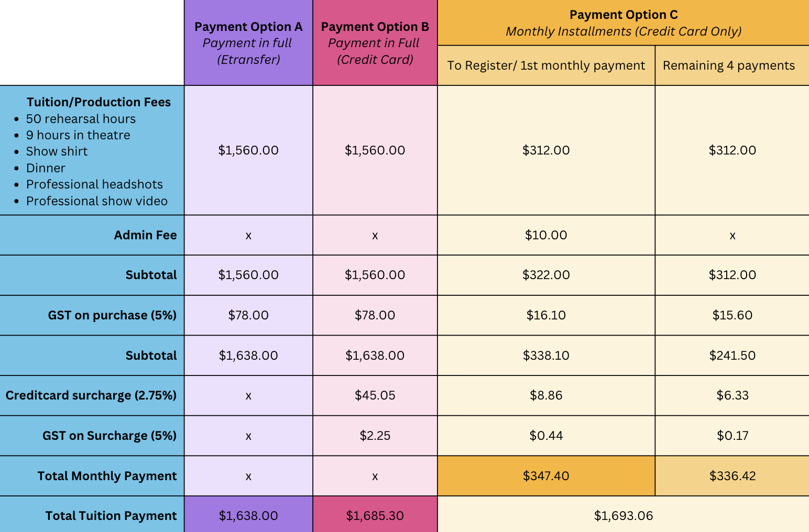809x532 pixels.
Task: Select the $45.05 surcharge cell
Action: (375, 395)
